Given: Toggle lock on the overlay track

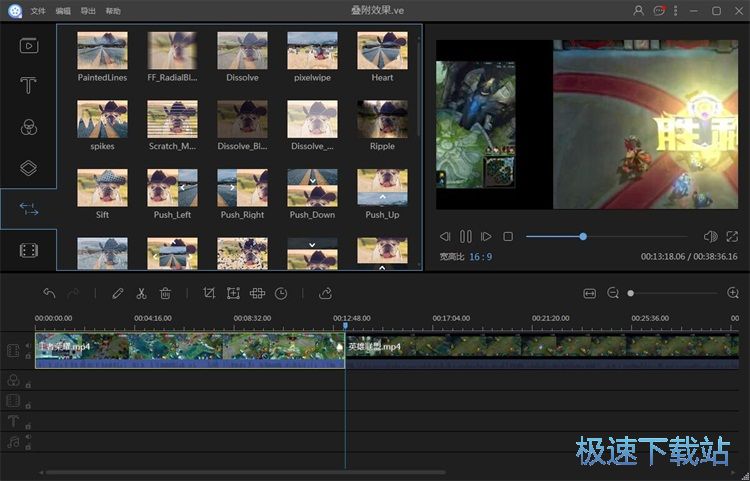Looking at the screenshot, I should coord(28,405).
